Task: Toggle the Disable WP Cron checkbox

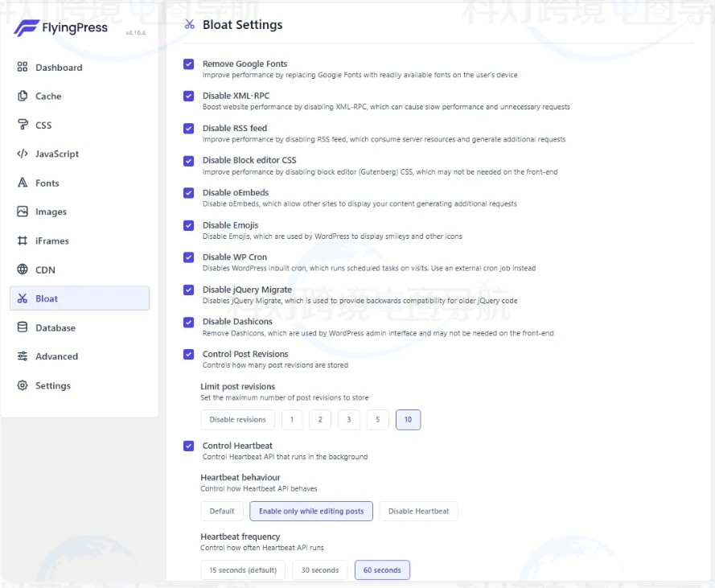Action: click(189, 257)
